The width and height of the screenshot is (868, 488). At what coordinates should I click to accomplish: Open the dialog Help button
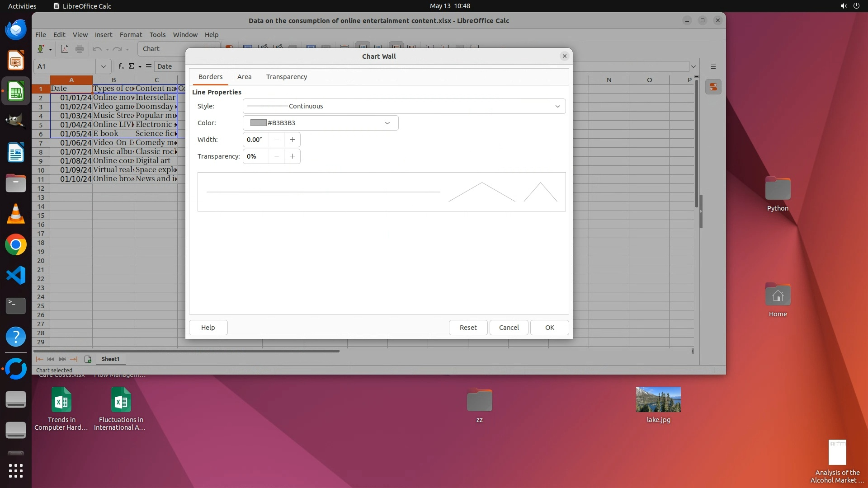click(208, 328)
